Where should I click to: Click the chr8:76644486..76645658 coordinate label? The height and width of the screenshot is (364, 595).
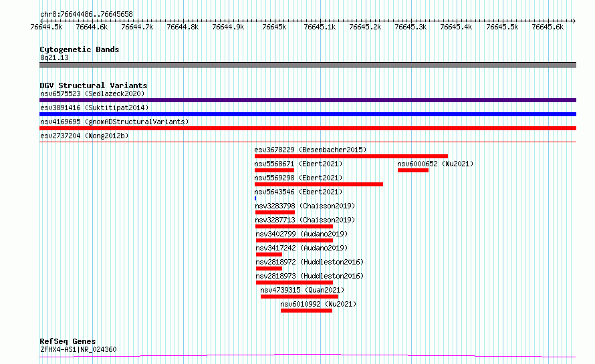(x=86, y=14)
